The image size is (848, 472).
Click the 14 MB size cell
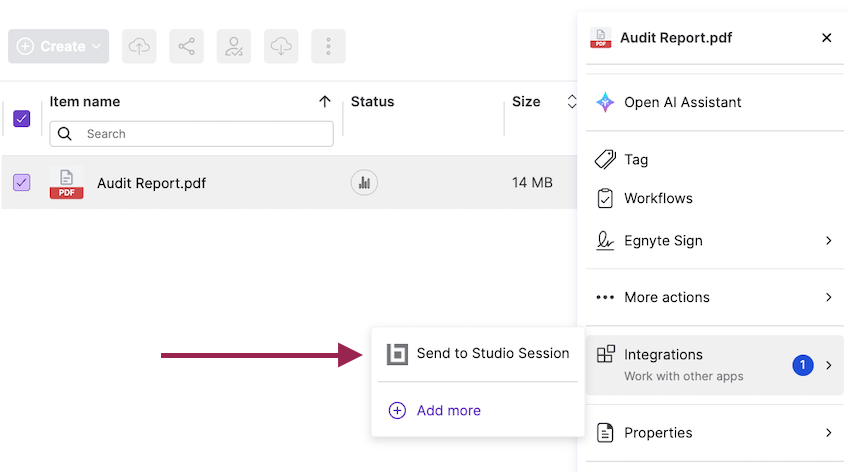(x=532, y=183)
